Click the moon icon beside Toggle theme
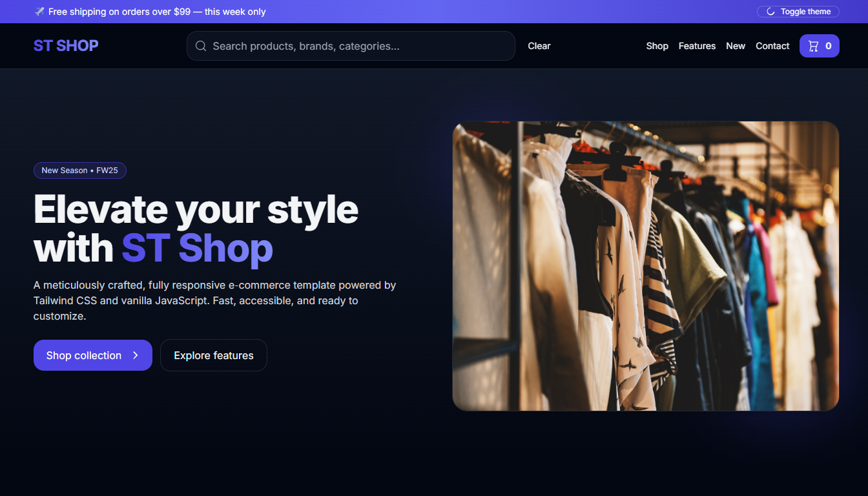This screenshot has width=868, height=496. pyautogui.click(x=770, y=12)
